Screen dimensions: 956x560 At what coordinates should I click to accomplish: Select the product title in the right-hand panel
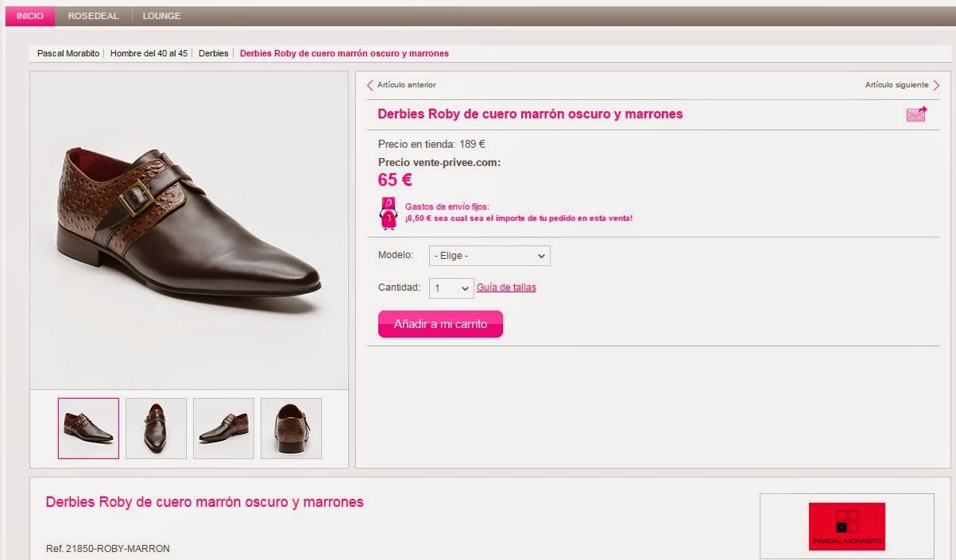point(530,114)
